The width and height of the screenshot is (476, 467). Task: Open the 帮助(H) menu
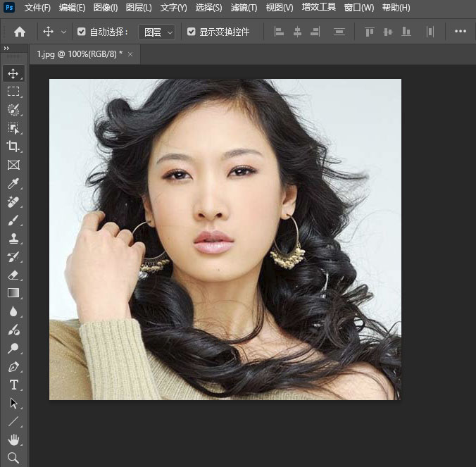[x=396, y=7]
